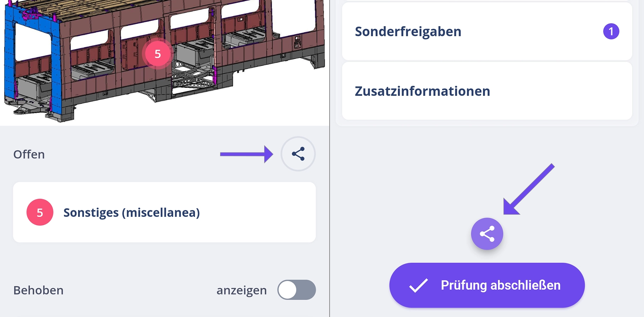Click the outlined share icon beside Offen
The image size is (644, 317).
298,154
